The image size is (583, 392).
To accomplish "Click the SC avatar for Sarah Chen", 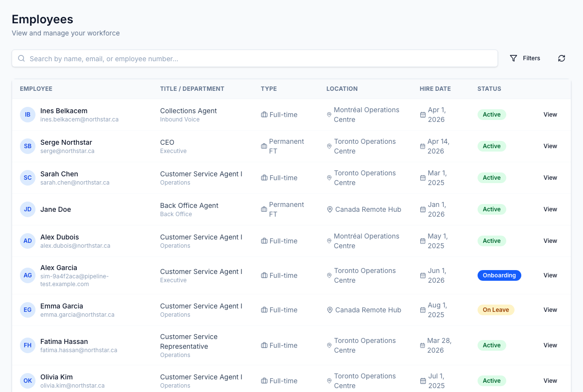I will coord(28,178).
